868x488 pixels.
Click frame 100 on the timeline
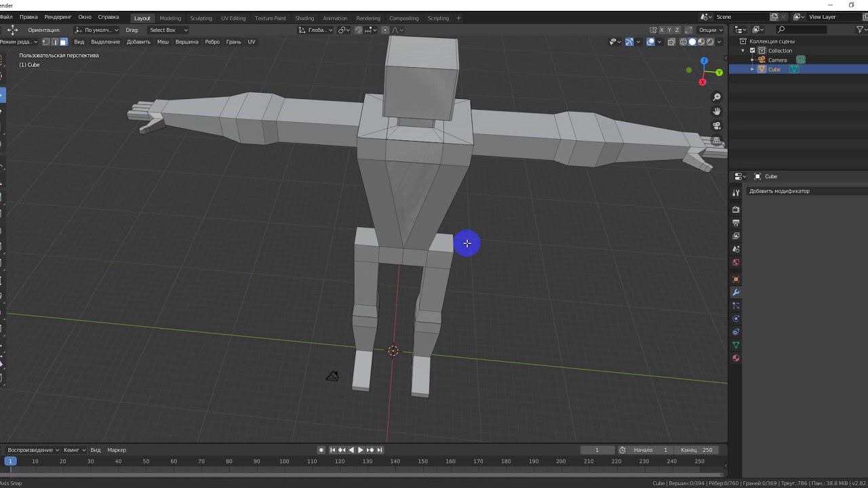284,462
